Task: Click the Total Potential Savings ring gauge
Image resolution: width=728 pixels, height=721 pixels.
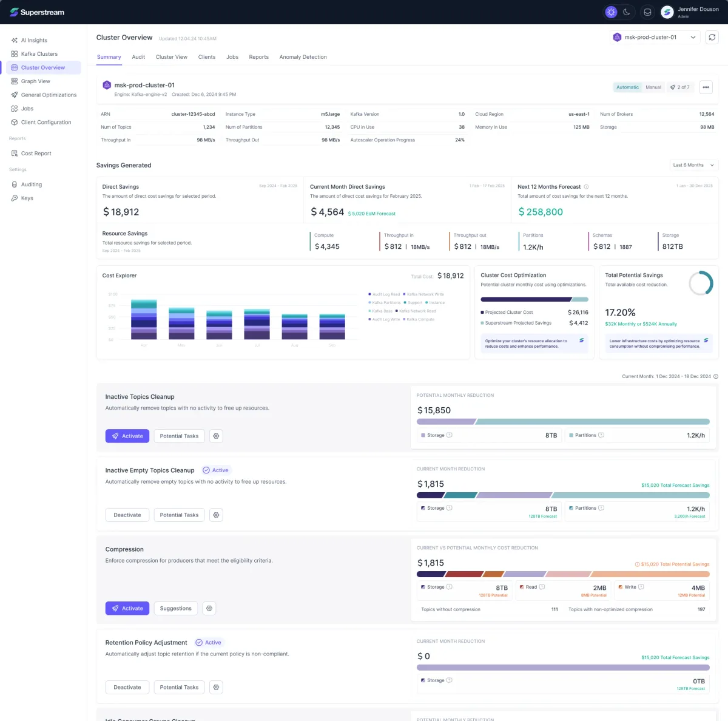Action: coord(701,283)
